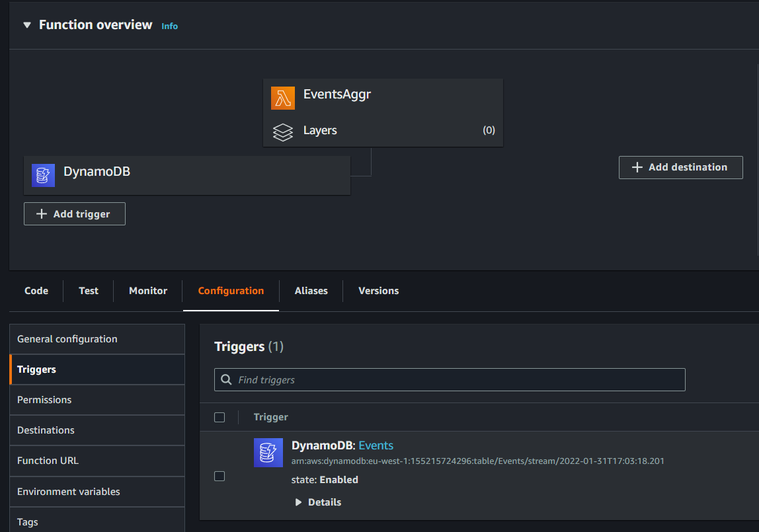Viewport: 759px width, 532px height.
Task: Click the DynamoDB icon in the trigger row
Action: click(x=268, y=452)
